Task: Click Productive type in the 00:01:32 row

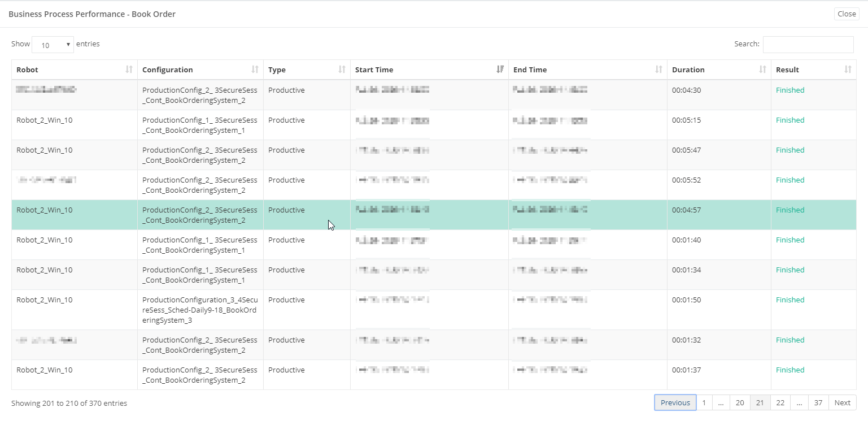Action: (286, 340)
